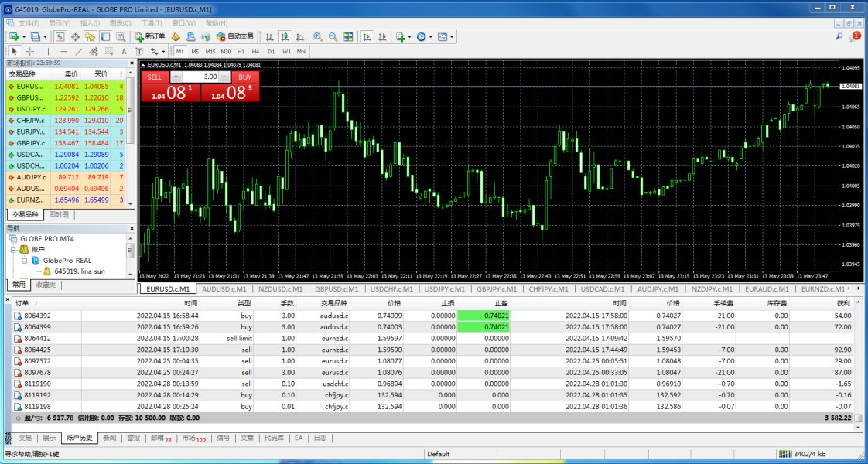Select the trendline drawing tool
This screenshot has width=868, height=464.
tap(78, 52)
